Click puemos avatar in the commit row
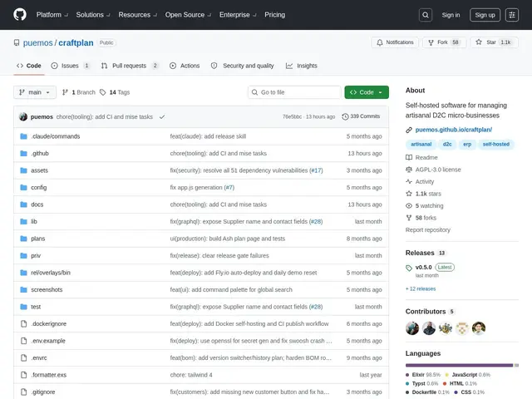Image resolution: width=532 pixels, height=399 pixels. click(23, 116)
